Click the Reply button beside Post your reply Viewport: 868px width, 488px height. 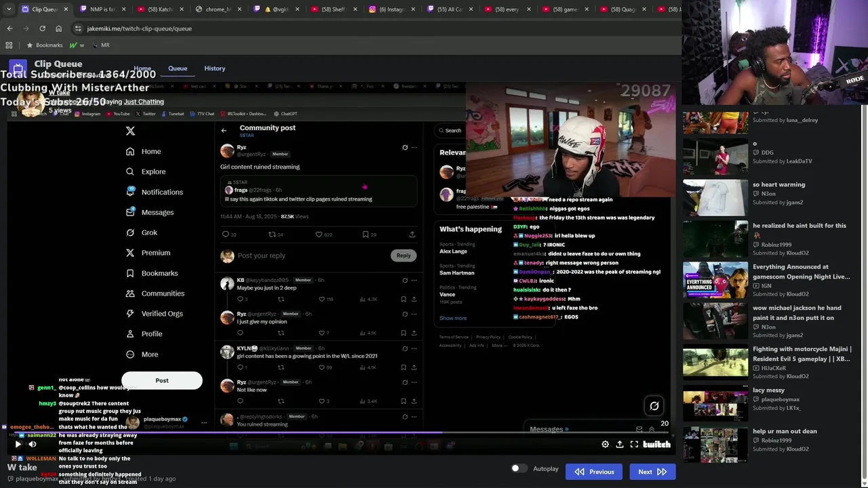click(x=403, y=256)
